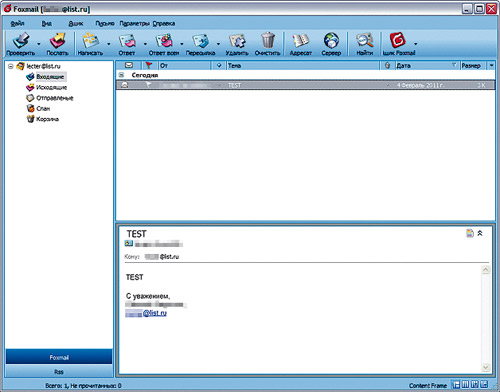The width and height of the screenshot is (500, 392).
Task: Collapse the preview header with double chevron
Action: pyautogui.click(x=480, y=233)
